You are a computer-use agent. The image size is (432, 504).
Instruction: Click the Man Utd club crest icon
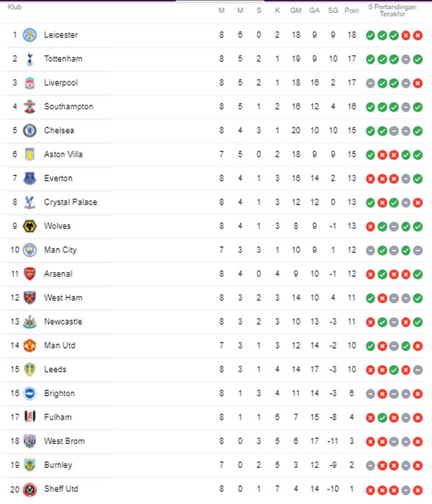point(30,346)
